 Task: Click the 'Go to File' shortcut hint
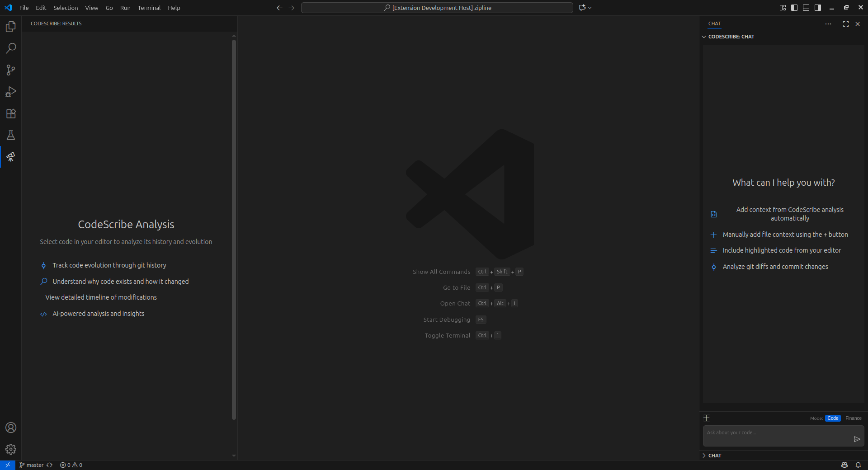(x=473, y=287)
